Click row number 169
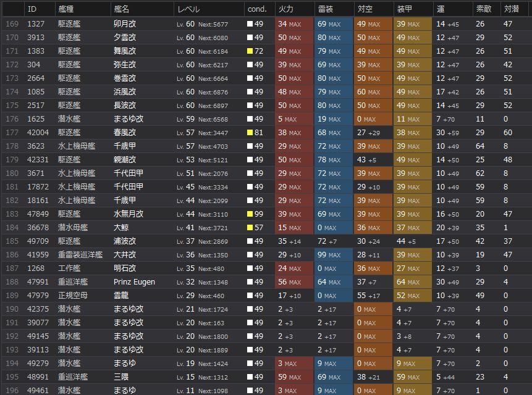The image size is (532, 395). [x=12, y=24]
